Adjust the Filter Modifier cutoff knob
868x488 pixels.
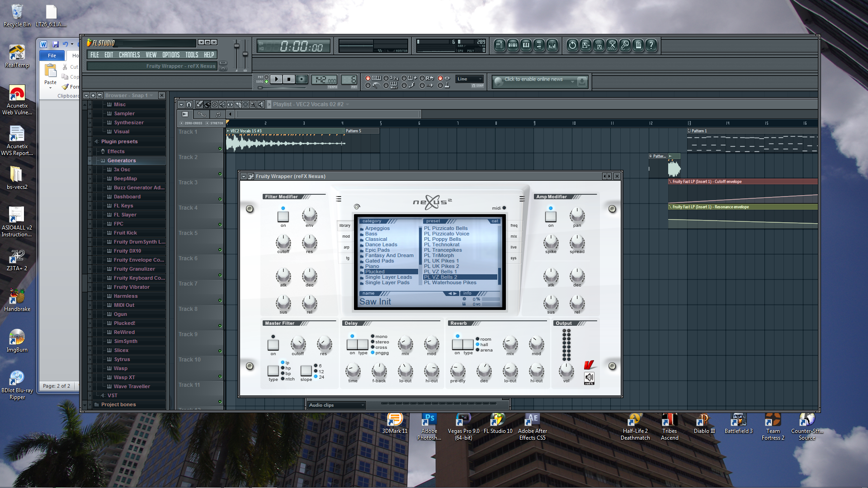point(283,242)
